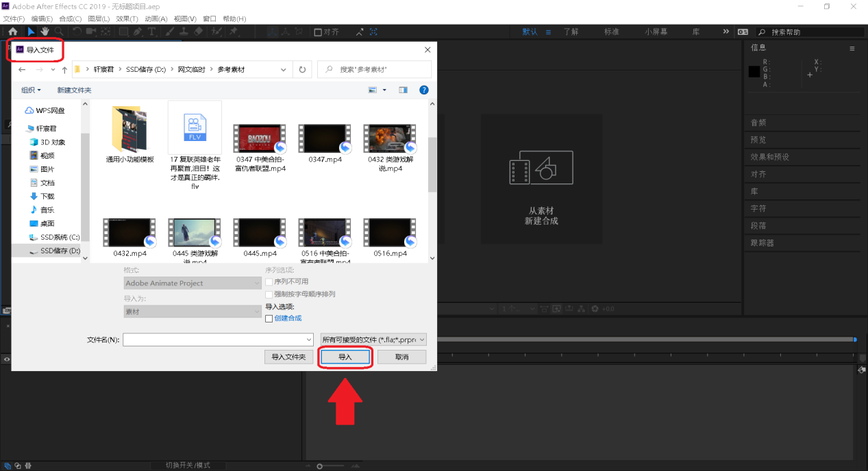The image size is (868, 471).
Task: Click the refresh icon beside the address bar
Action: click(x=302, y=70)
